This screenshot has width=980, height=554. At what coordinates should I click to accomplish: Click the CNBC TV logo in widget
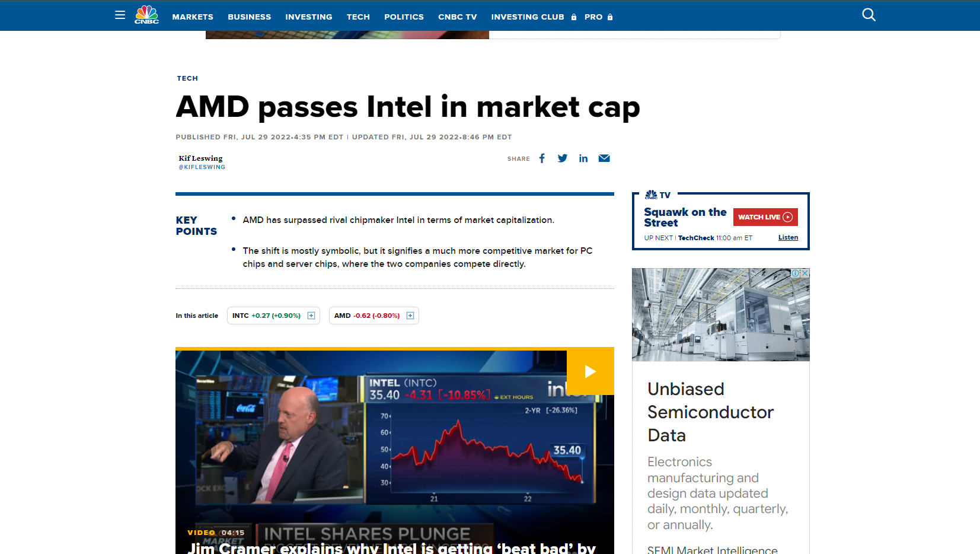pyautogui.click(x=657, y=195)
